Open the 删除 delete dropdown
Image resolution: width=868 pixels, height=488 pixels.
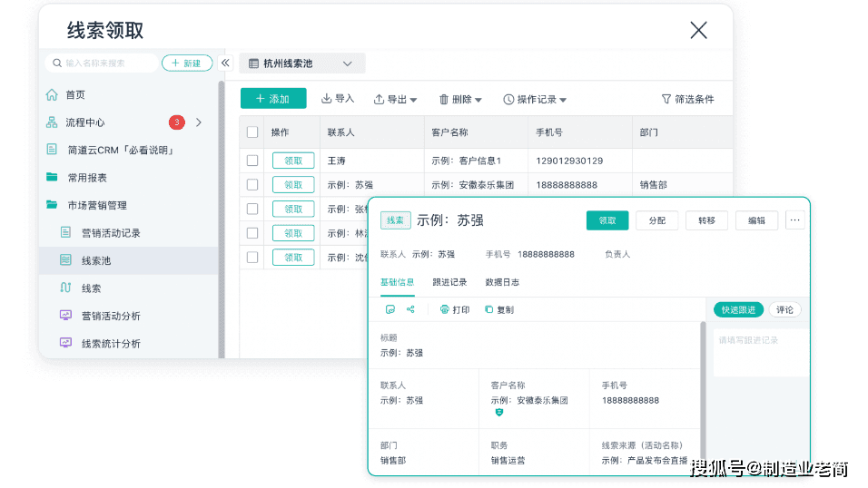click(x=460, y=100)
